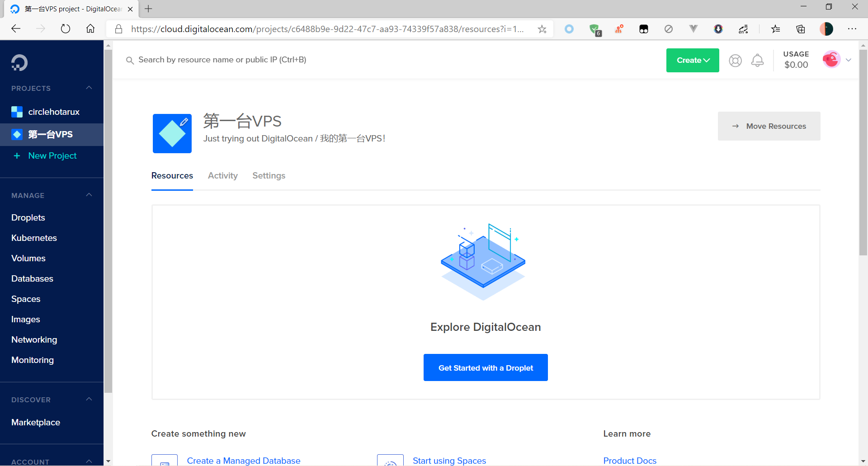Open Create a Managed Database link

pyautogui.click(x=244, y=461)
